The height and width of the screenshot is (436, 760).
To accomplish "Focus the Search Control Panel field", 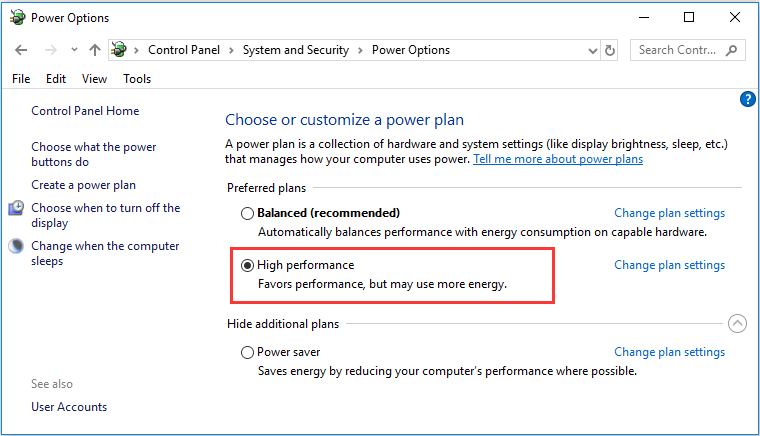I will point(679,50).
